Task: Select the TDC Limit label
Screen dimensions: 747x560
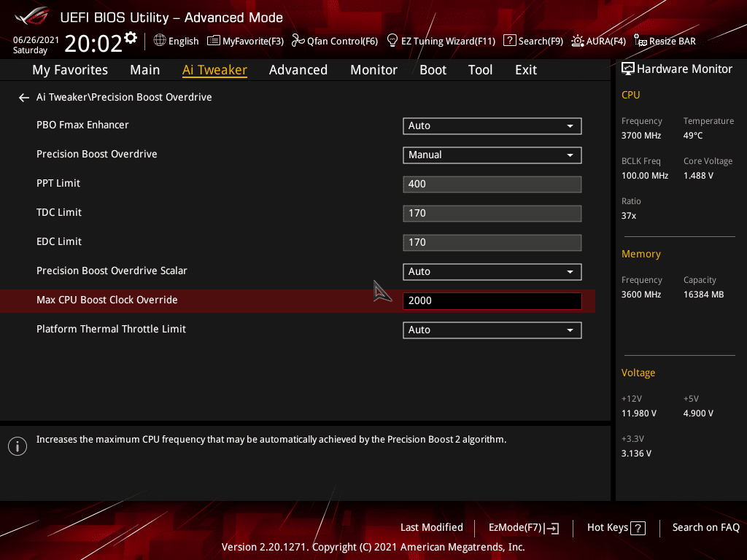Action: 59,212
